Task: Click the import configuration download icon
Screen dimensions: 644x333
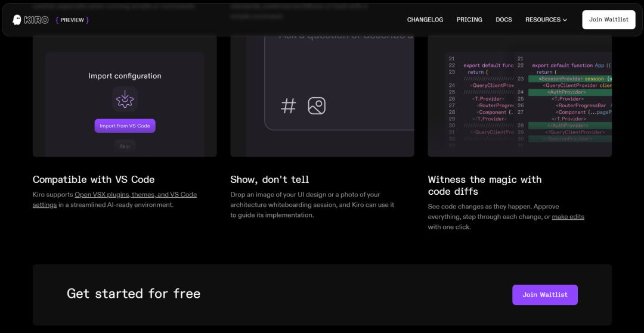Action: point(125,99)
